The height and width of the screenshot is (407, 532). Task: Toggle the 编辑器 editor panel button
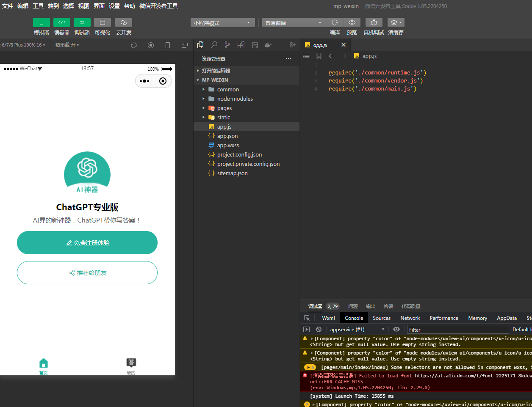(62, 22)
